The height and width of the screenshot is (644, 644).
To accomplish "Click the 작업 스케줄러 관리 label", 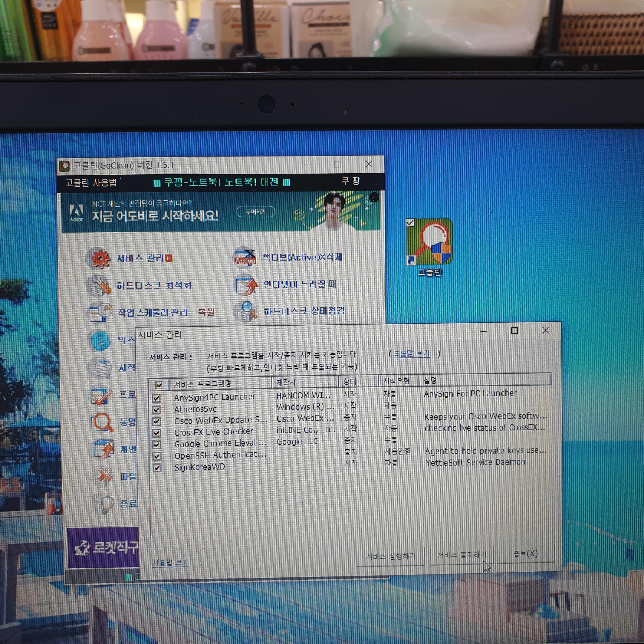I will [x=153, y=313].
